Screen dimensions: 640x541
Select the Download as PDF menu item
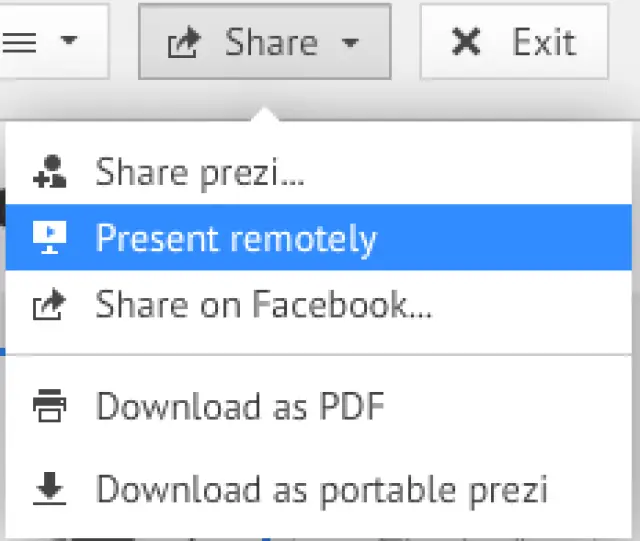240,406
